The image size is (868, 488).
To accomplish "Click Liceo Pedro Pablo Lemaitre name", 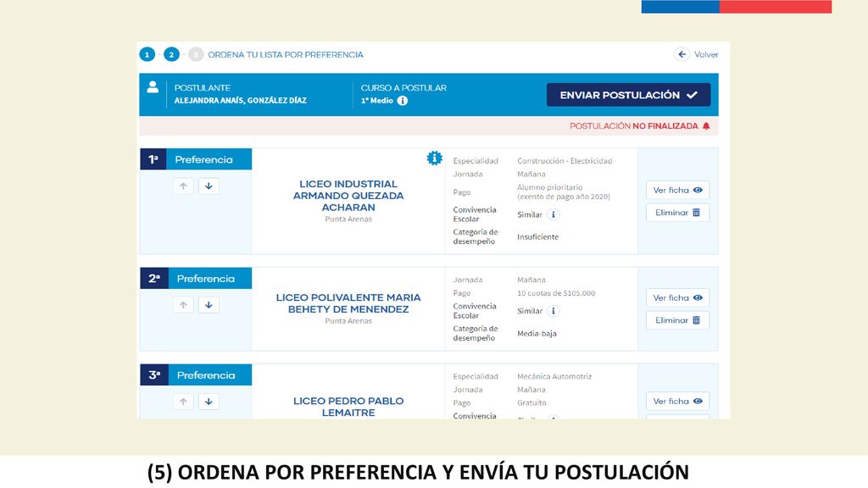I will (x=348, y=407).
